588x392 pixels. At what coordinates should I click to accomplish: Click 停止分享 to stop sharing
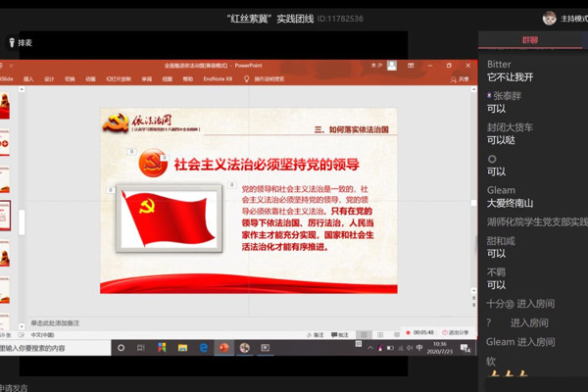[456, 332]
